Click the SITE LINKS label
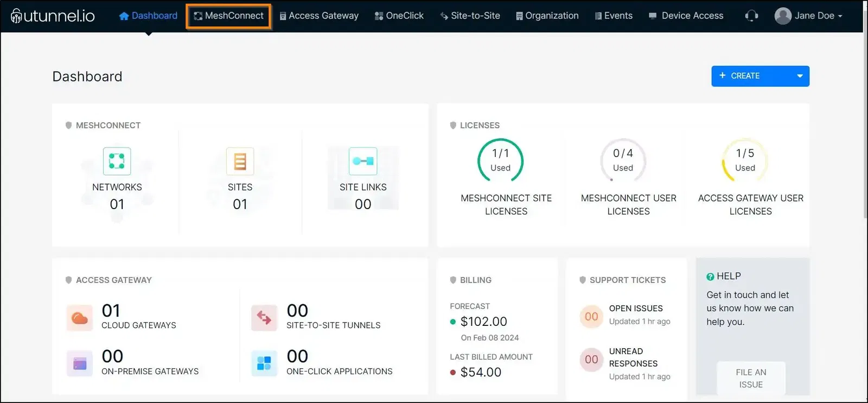 point(363,187)
